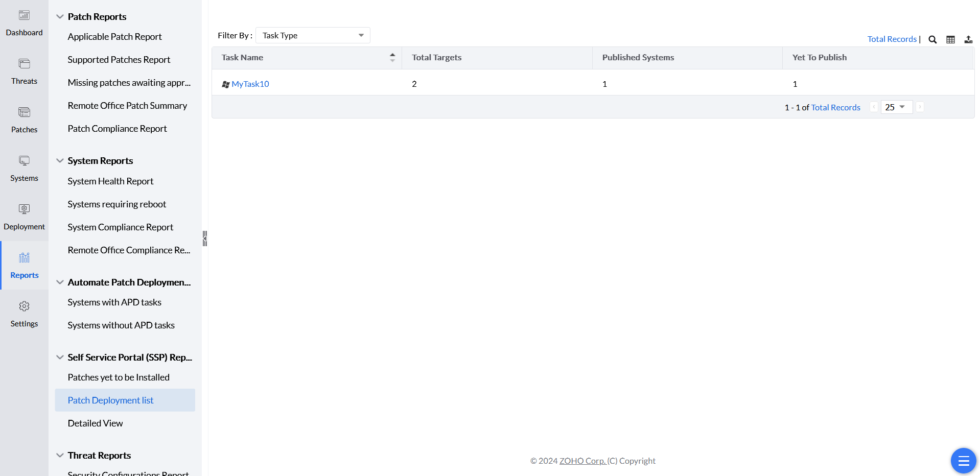Open Systems requiring reboot report

click(x=116, y=204)
